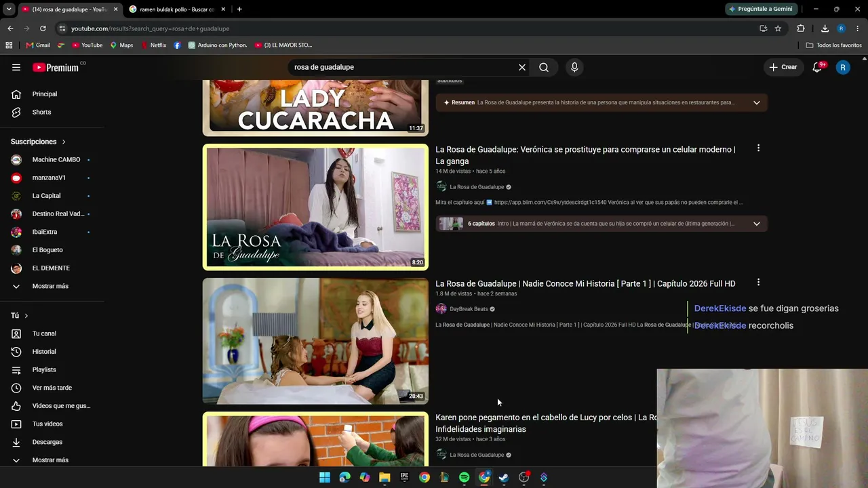This screenshot has height=488, width=868.
Task: Open Steam from the taskbar
Action: (504, 477)
